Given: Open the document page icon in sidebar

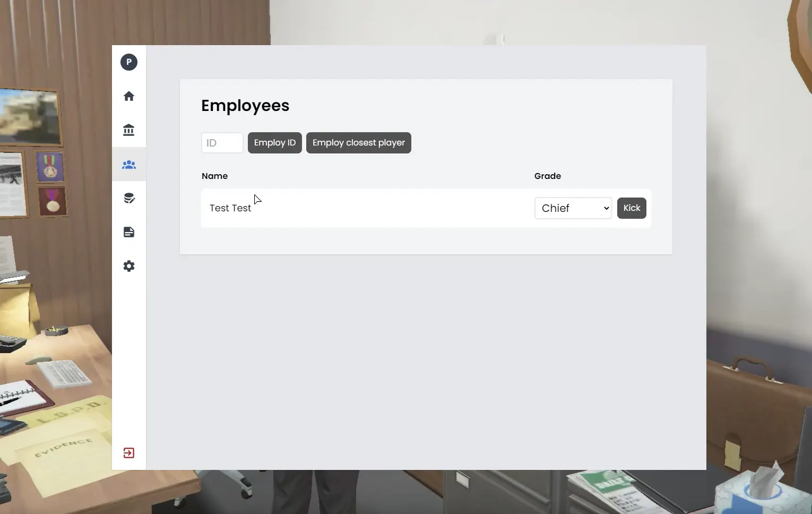Looking at the screenshot, I should coord(129,232).
